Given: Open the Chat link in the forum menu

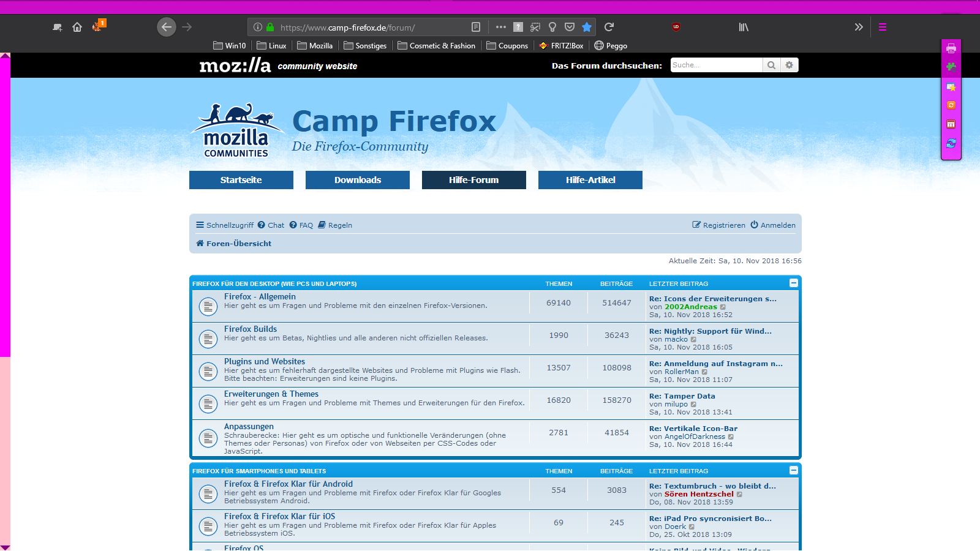Looking at the screenshot, I should click(x=271, y=225).
